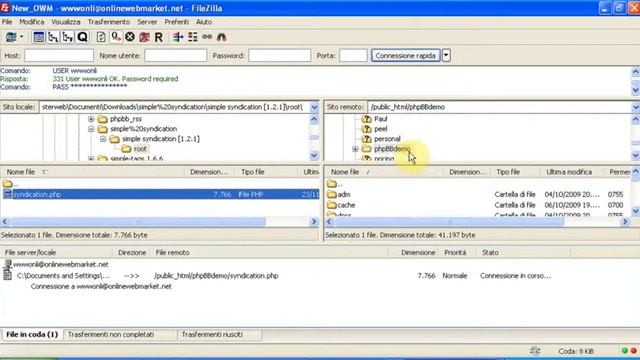The width and height of the screenshot is (640, 360).
Task: Open the quick connect history dropdown
Action: pos(446,55)
